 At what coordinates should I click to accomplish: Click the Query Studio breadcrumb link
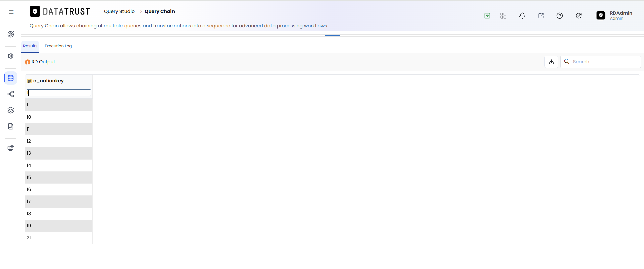[119, 11]
